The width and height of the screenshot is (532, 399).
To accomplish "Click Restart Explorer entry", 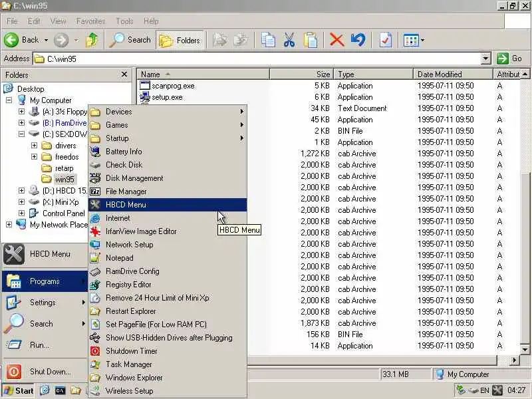I will pos(168,311).
